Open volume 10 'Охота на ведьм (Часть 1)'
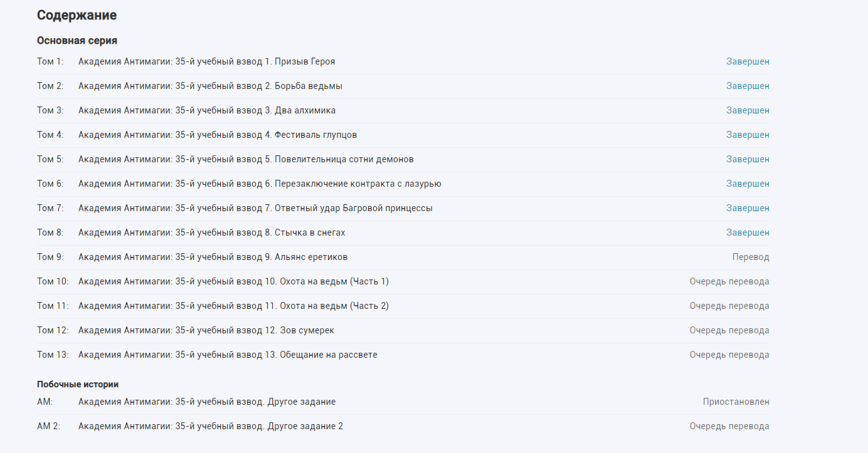This screenshot has height=453, width=868. point(233,281)
